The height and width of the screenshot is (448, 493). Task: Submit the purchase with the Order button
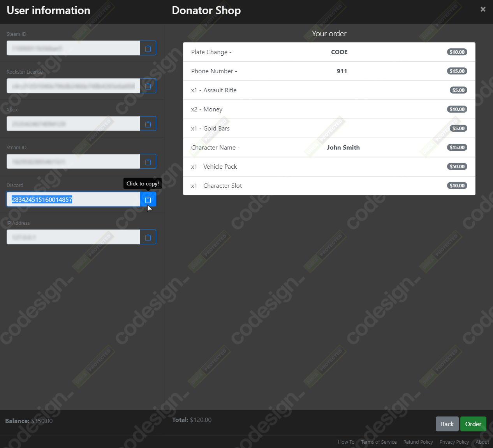[473, 424]
